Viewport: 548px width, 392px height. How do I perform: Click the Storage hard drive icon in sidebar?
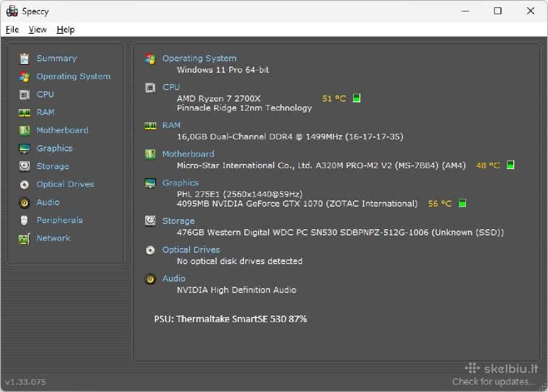24,166
